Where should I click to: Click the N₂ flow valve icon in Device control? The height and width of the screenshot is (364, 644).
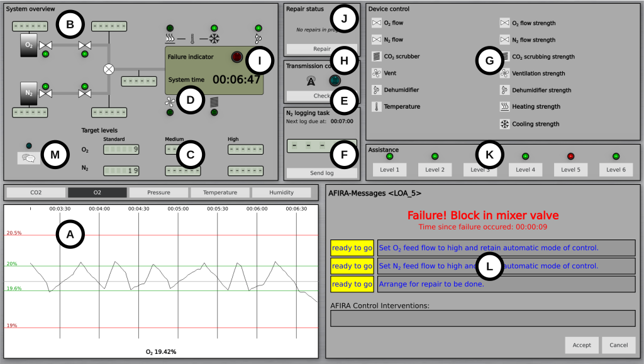377,40
